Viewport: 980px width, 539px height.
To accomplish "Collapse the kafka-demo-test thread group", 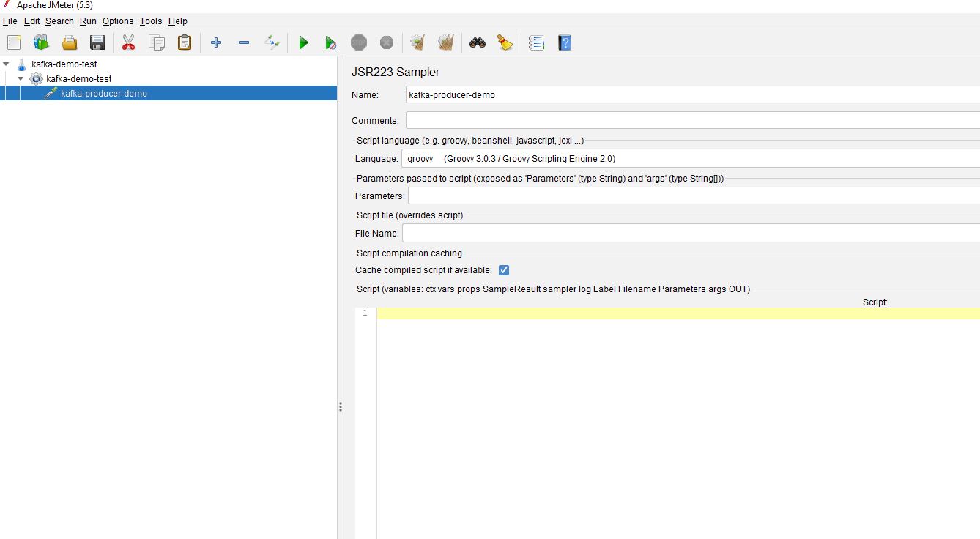I will 21,78.
